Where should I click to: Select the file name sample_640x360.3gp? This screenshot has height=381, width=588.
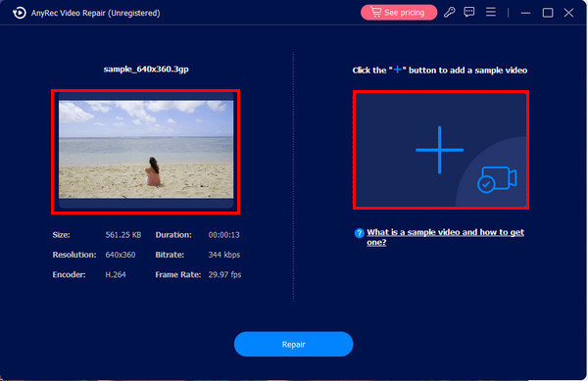(x=146, y=70)
